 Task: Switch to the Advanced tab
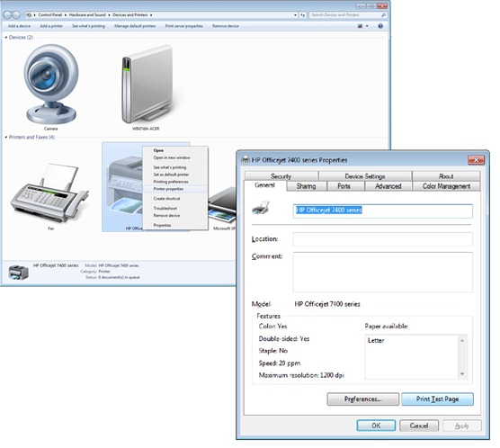coord(388,186)
